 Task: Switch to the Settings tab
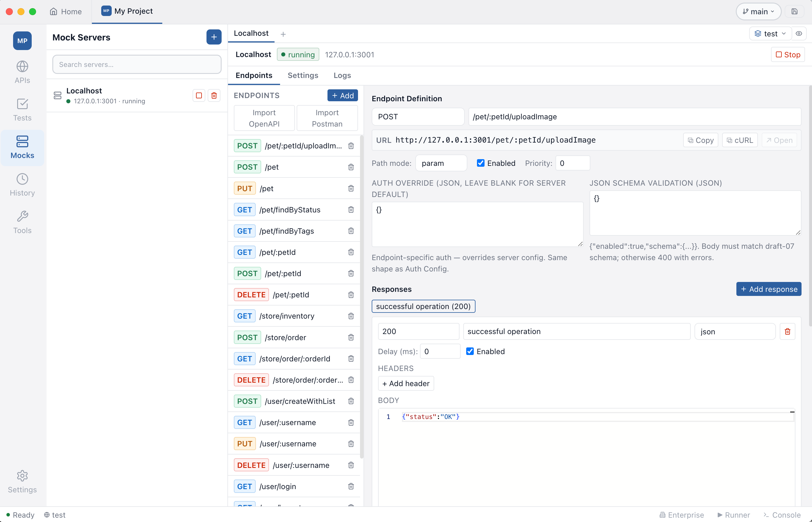pyautogui.click(x=303, y=75)
